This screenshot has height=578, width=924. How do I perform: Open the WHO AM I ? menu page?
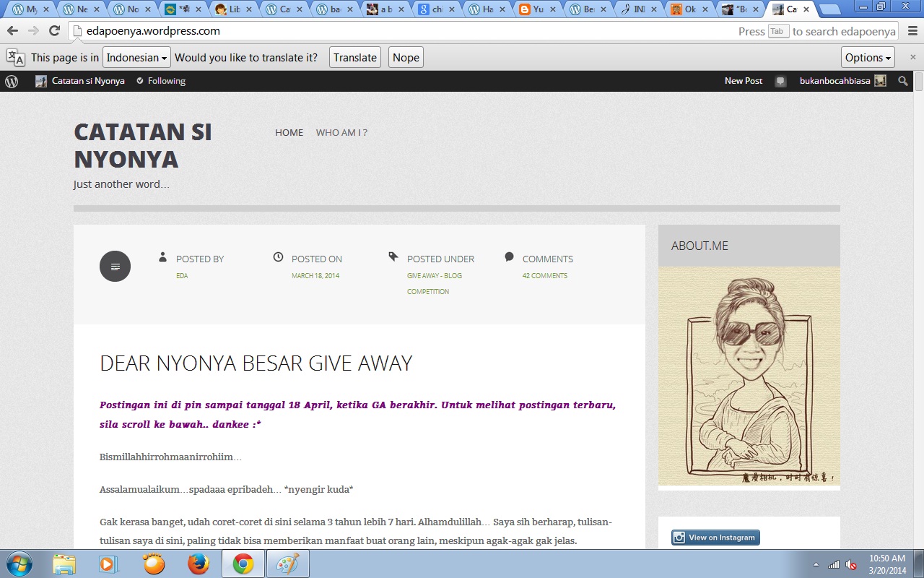coord(341,133)
